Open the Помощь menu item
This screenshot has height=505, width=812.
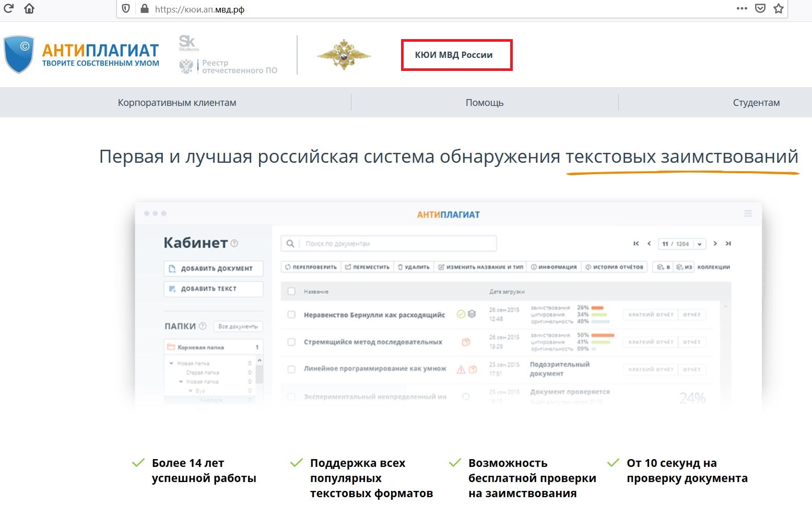[x=485, y=103]
